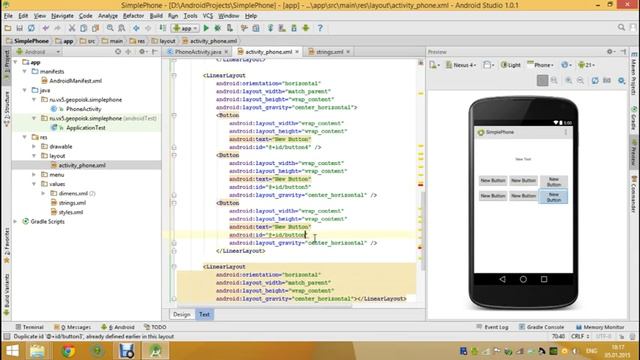Image resolution: width=640 pixels, height=360 pixels.
Task: Expand Gradle Scripts node
Action: (x=16, y=222)
